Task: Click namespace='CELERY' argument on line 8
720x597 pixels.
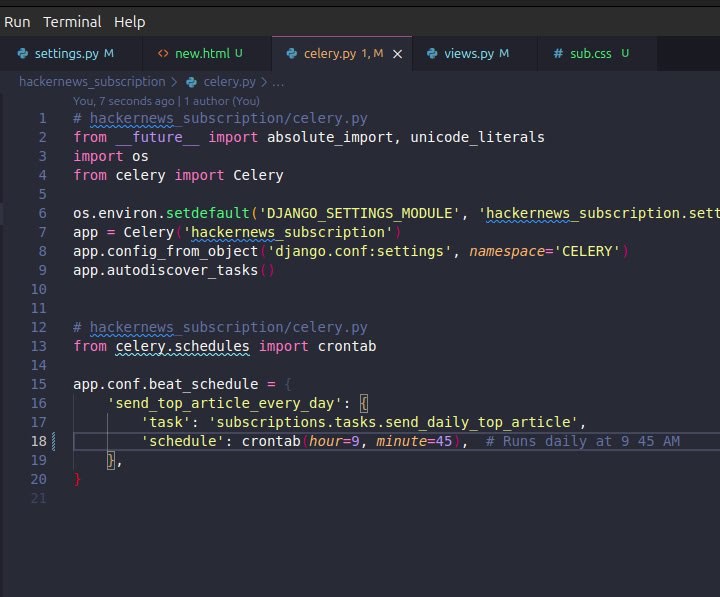Action: [x=545, y=251]
